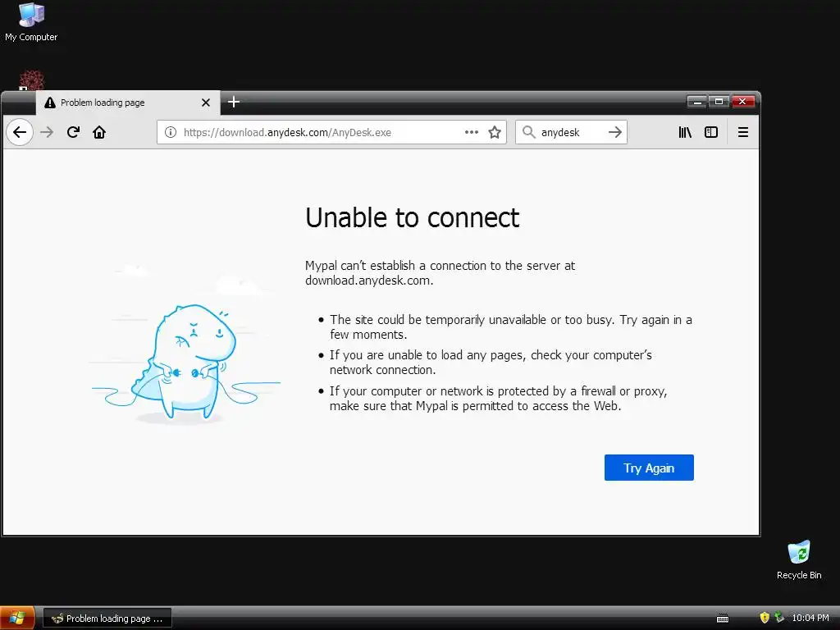Open page actions three-dot menu
Image resolution: width=840 pixels, height=630 pixels.
click(472, 132)
